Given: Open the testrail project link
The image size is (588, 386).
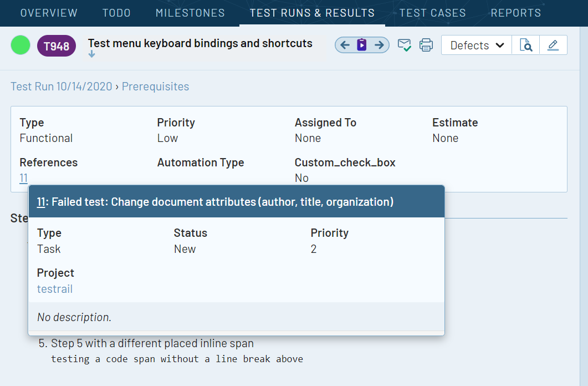Looking at the screenshot, I should coord(54,288).
